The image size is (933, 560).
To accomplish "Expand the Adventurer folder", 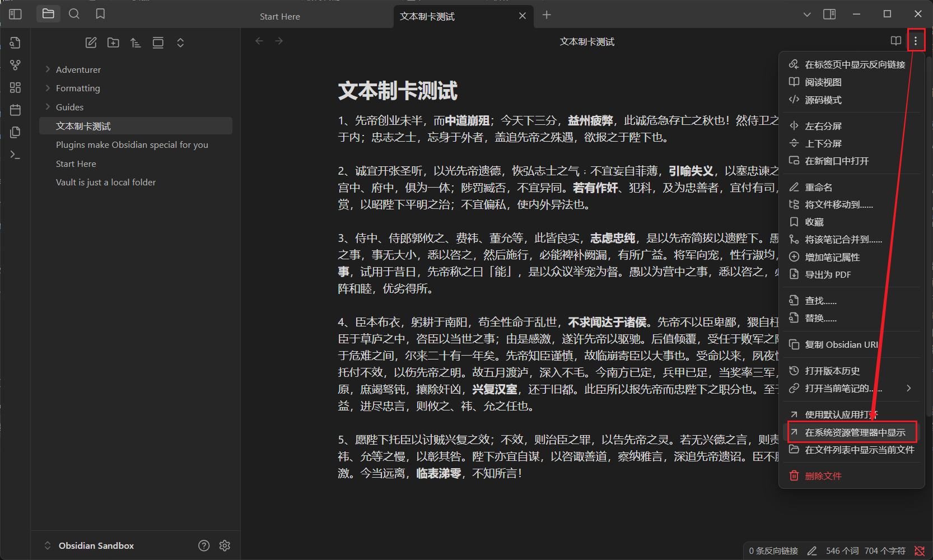I will click(78, 69).
